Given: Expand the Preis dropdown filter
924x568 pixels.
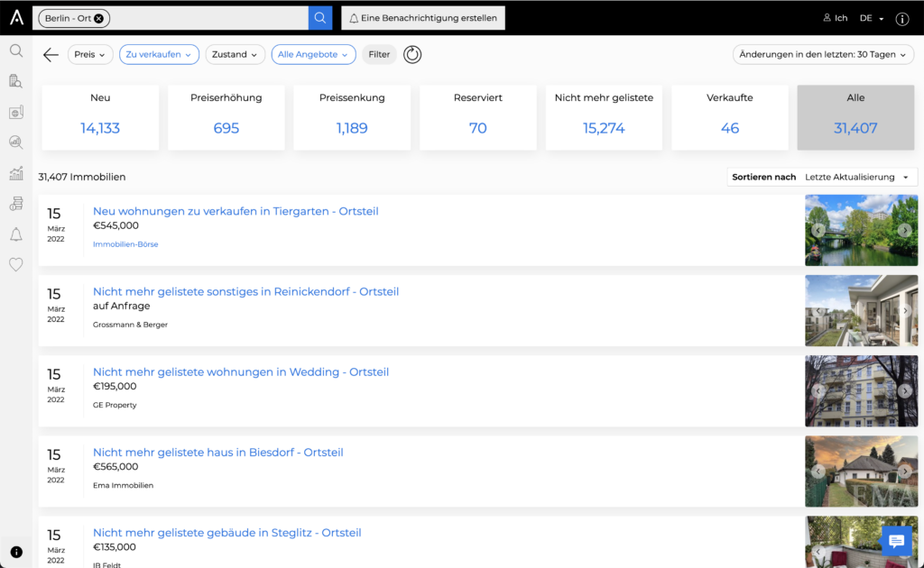Looking at the screenshot, I should tap(90, 55).
